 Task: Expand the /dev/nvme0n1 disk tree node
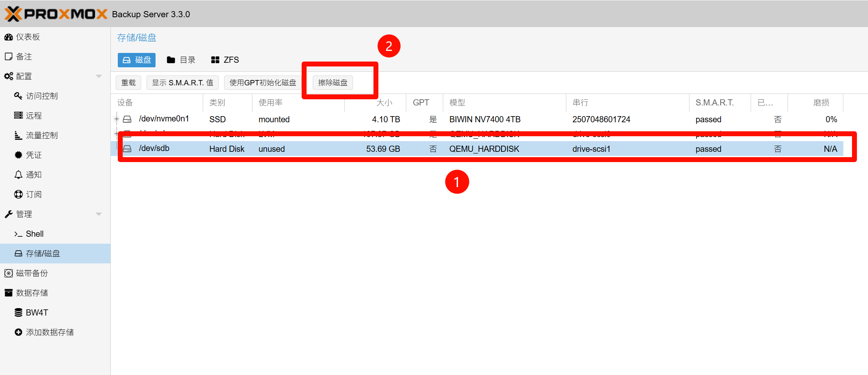pyautogui.click(x=117, y=119)
